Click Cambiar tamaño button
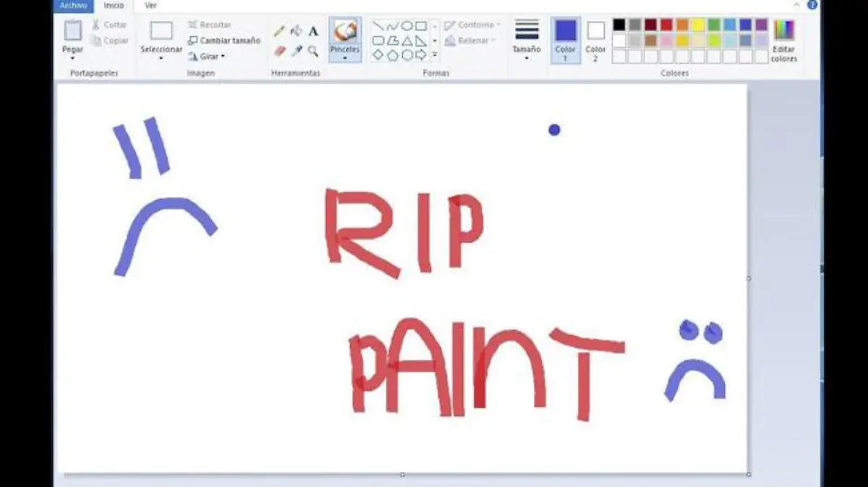The height and width of the screenshot is (487, 868). point(224,41)
